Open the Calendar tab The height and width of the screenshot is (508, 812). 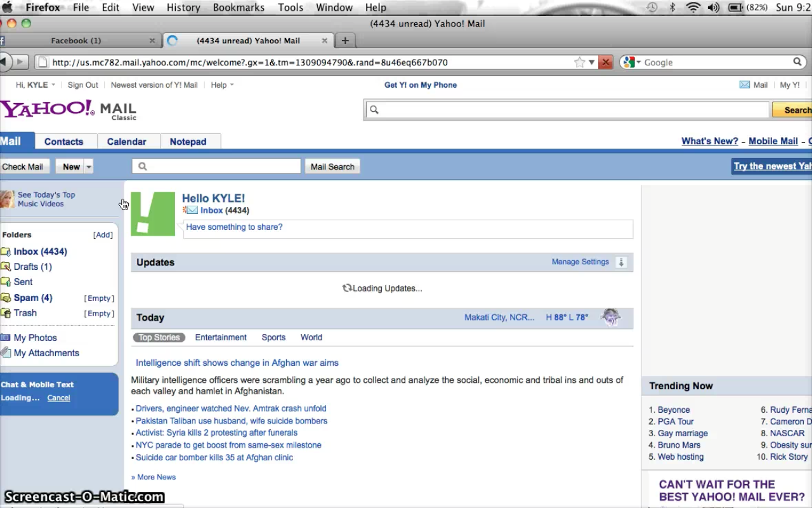127,142
